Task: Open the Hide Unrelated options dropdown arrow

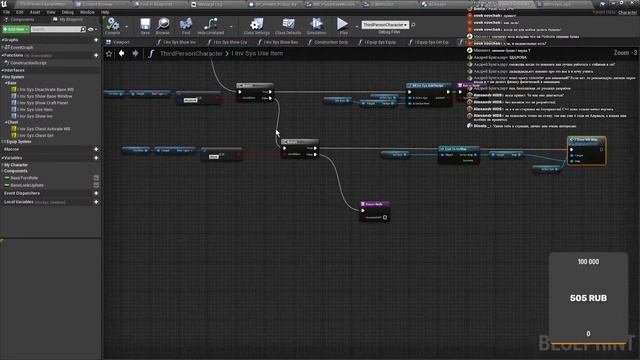Action: click(231, 27)
